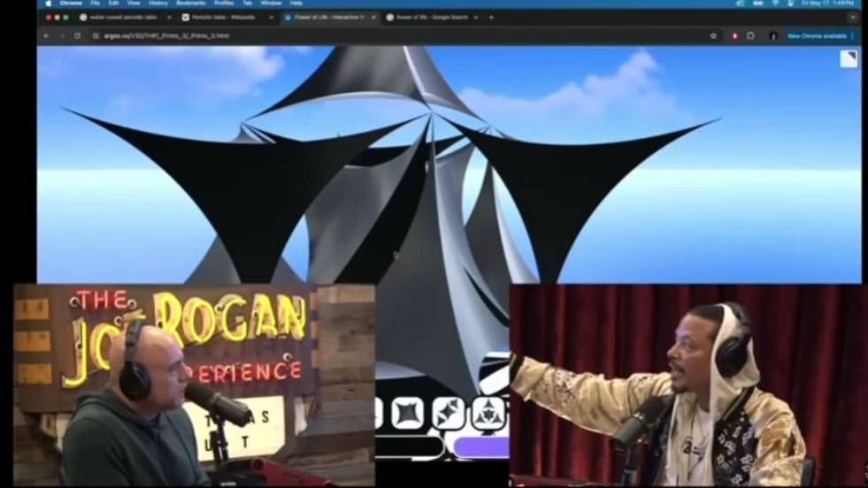Select the triangular cluster shape icon
Screen dimensions: 868x488
488,413
